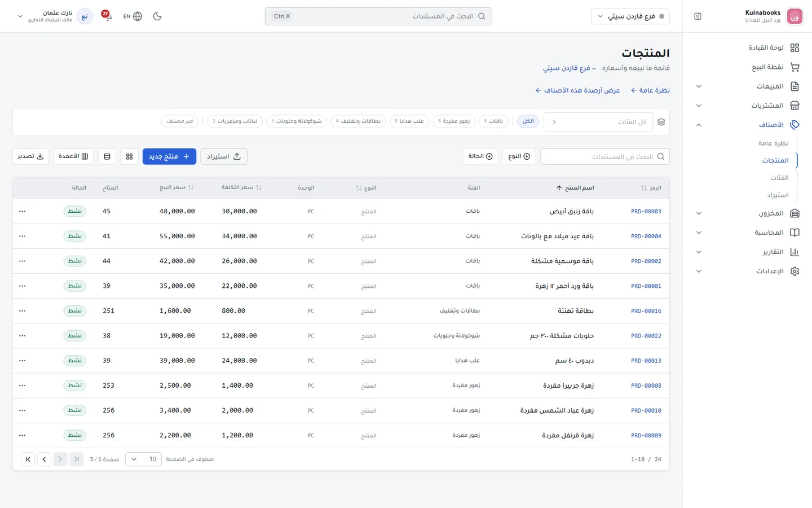Add النوع type filter

point(519,156)
